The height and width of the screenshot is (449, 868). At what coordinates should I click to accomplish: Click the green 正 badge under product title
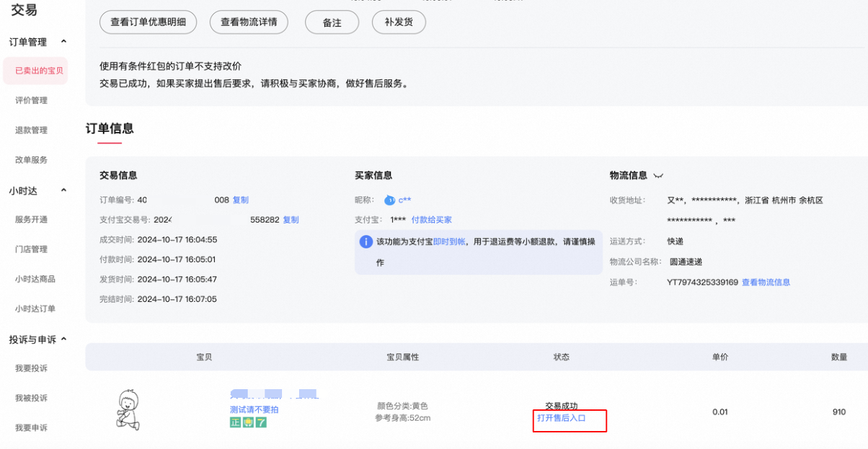coord(236,422)
